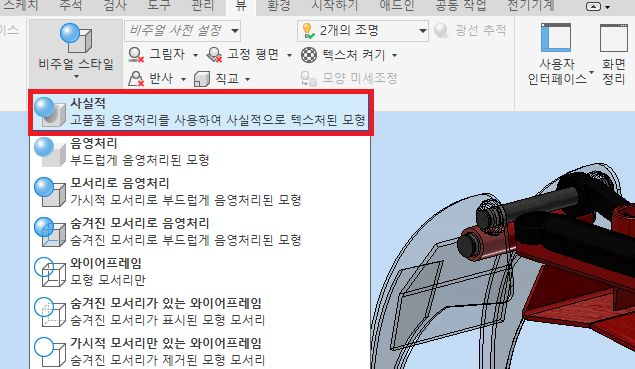Viewport: 635px width, 369px height.
Task: Expand 사용자 인터페이스 dropdown arrow
Action: coord(591,73)
